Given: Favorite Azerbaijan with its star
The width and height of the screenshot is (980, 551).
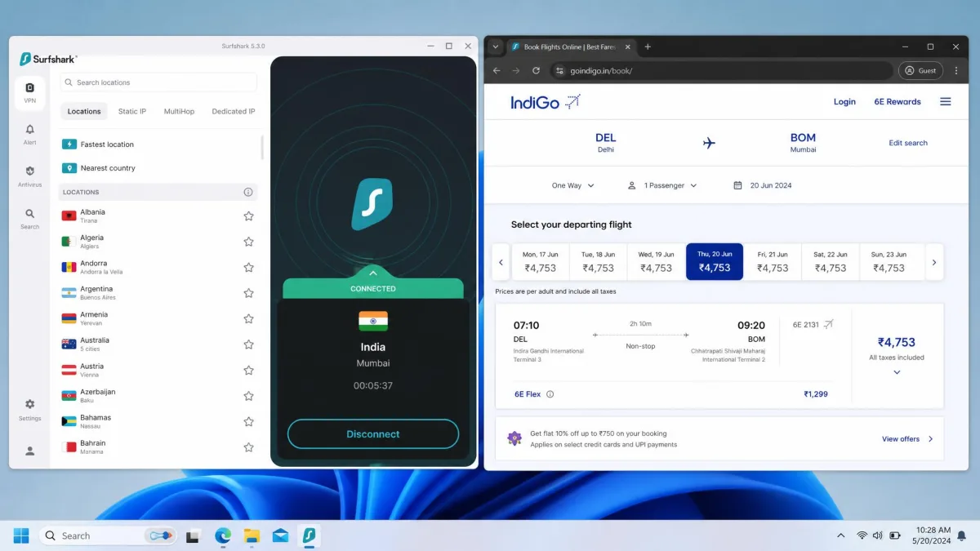Looking at the screenshot, I should point(248,396).
